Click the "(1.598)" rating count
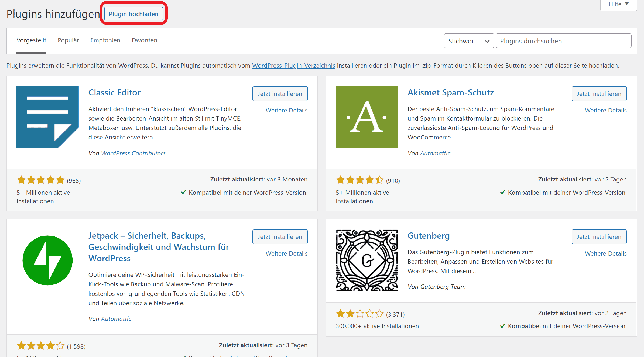This screenshot has height=357, width=644. pyautogui.click(x=76, y=346)
